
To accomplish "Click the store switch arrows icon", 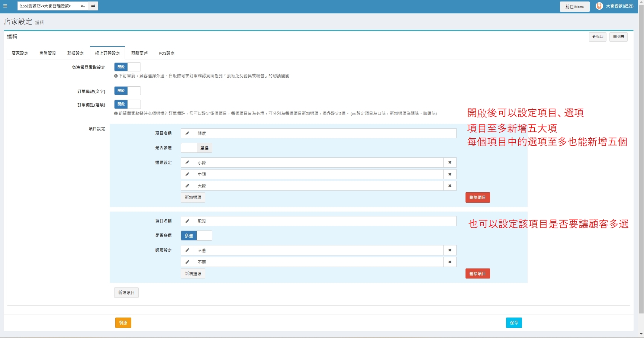I will tap(93, 6).
